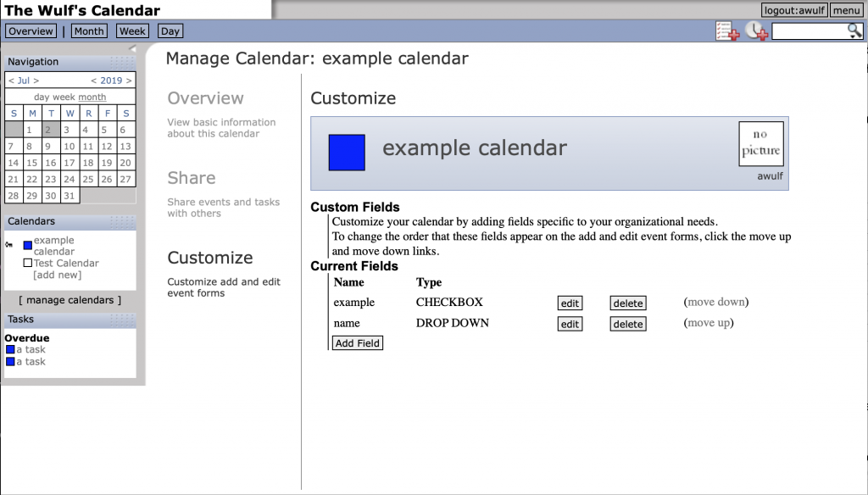The width and height of the screenshot is (868, 495).
Task: Switch to the Month view tab
Action: pos(89,31)
